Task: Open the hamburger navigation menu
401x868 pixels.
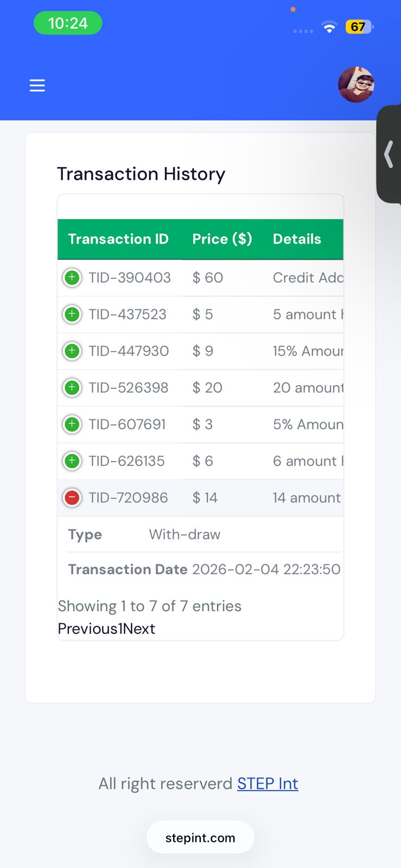Action: [37, 86]
